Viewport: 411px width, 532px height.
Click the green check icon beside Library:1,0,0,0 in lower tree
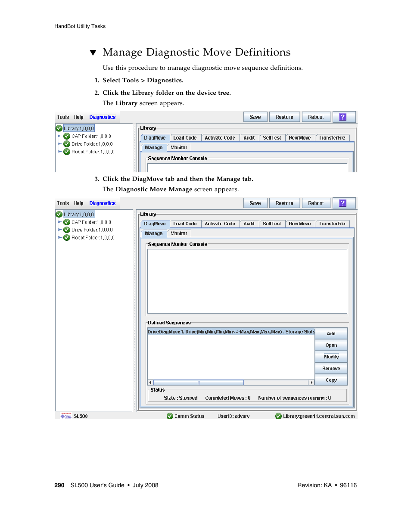pos(59,215)
